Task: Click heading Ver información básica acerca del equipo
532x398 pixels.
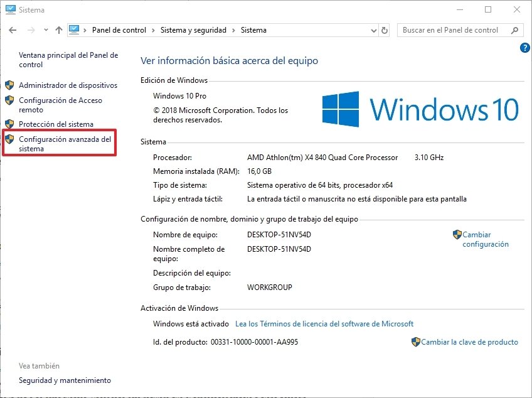Action: click(229, 61)
